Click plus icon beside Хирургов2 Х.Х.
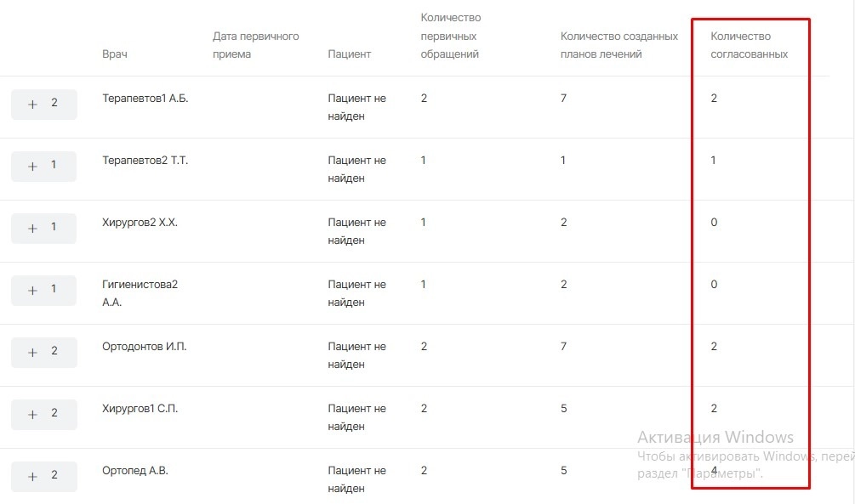 click(33, 229)
